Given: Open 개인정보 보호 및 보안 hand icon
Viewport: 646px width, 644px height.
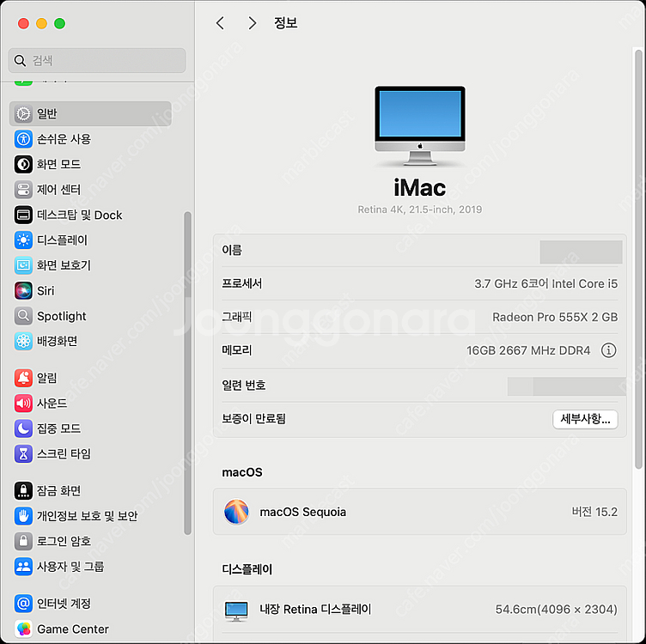Looking at the screenshot, I should [23, 516].
